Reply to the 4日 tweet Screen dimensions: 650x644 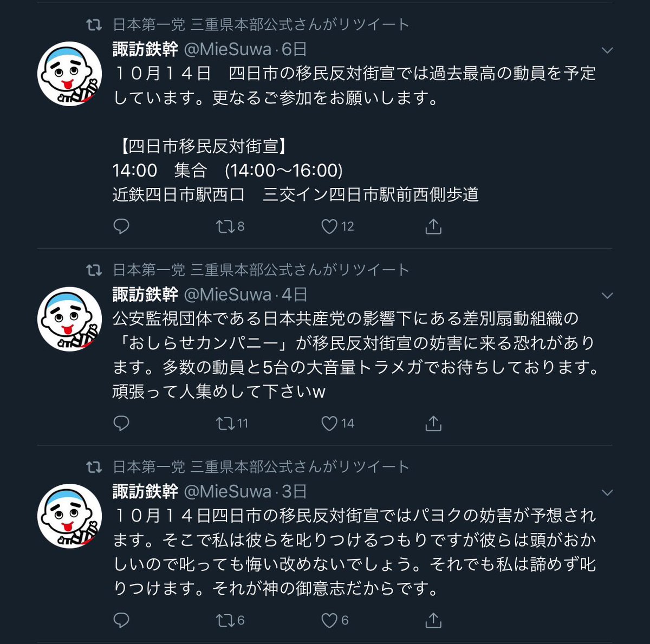(121, 424)
